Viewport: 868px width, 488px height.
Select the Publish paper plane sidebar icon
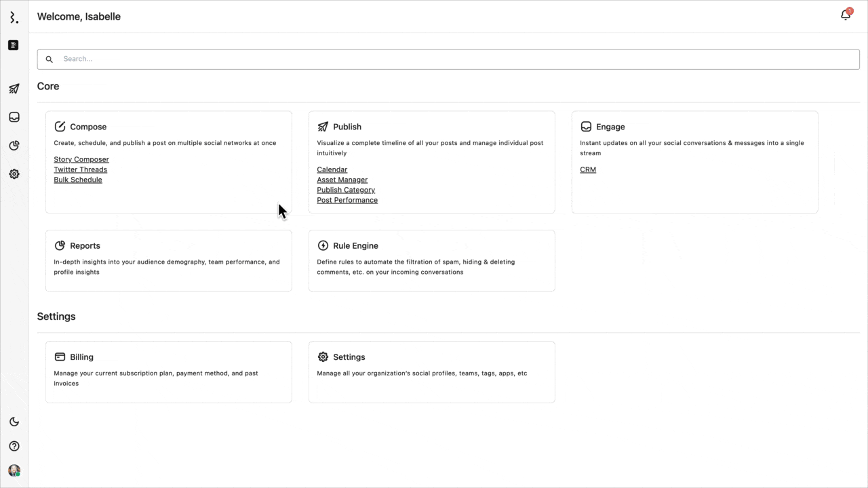tap(14, 89)
